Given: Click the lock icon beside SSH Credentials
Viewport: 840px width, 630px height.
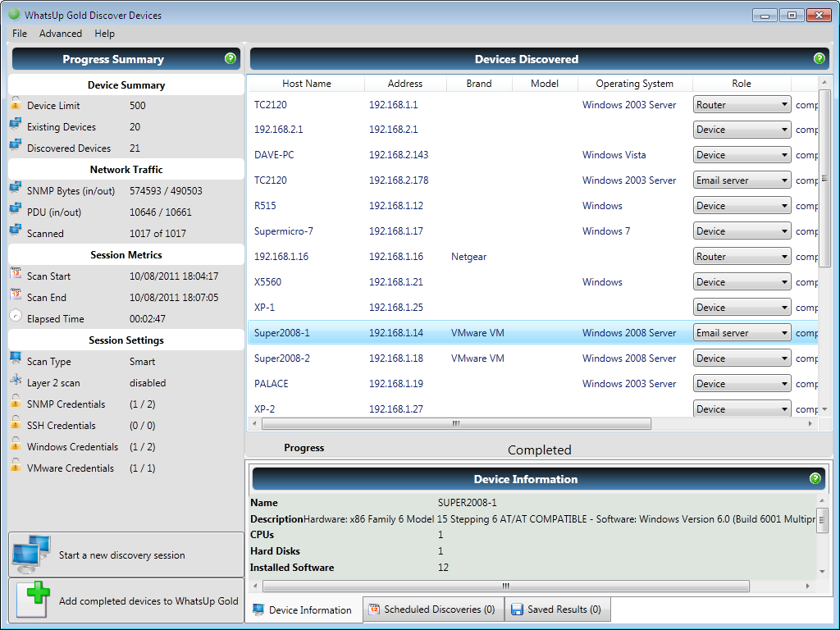Looking at the screenshot, I should pyautogui.click(x=16, y=423).
